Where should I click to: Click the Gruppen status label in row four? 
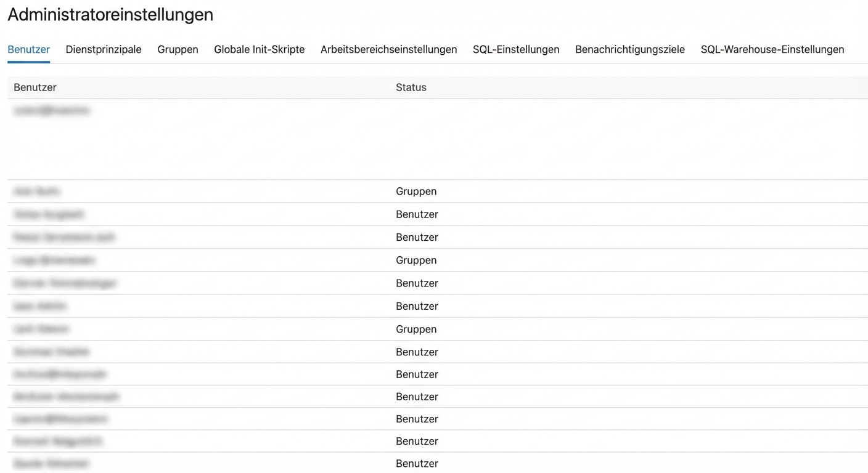coord(416,260)
